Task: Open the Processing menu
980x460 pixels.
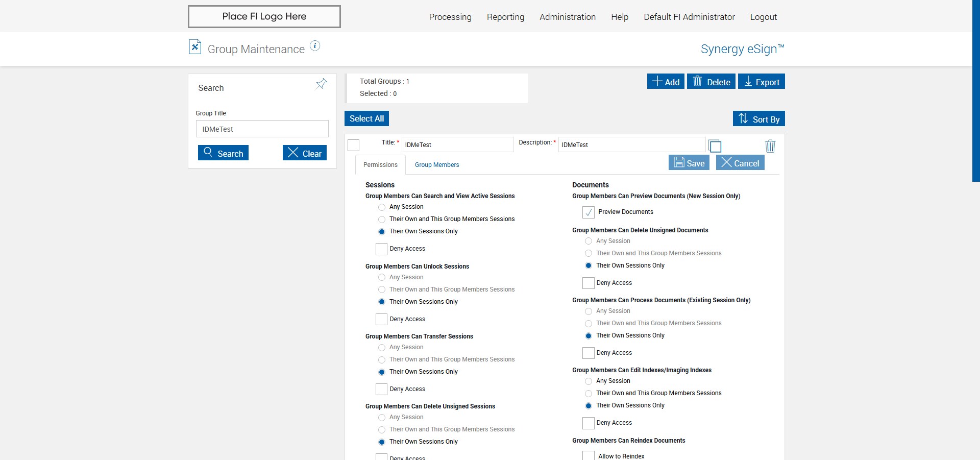Action: (x=450, y=17)
